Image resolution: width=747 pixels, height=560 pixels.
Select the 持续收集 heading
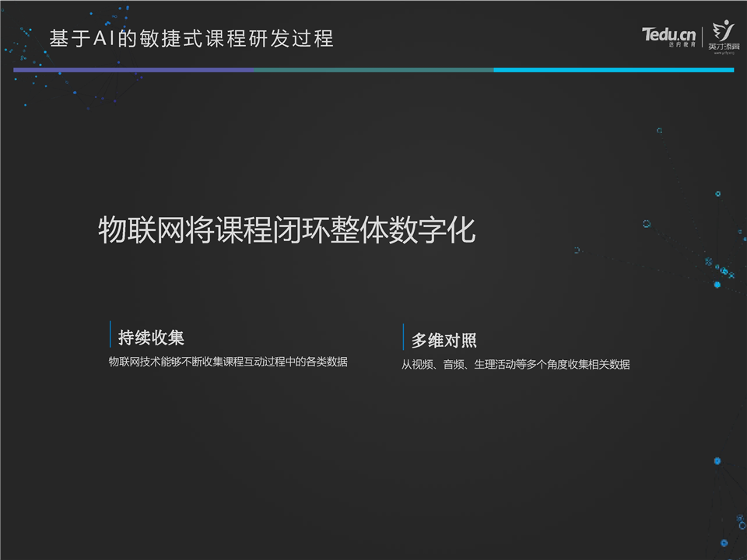[x=151, y=338]
